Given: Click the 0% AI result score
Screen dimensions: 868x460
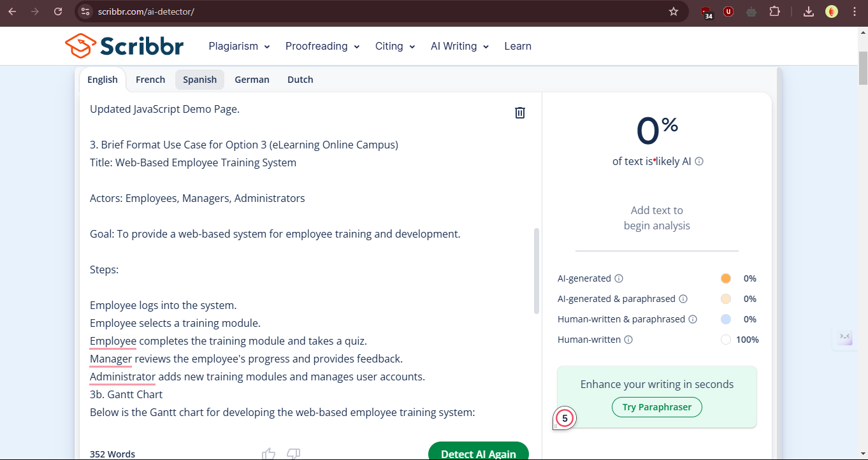Looking at the screenshot, I should click(x=657, y=131).
